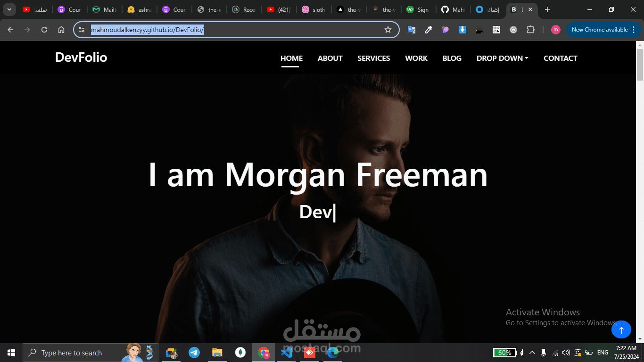Click the Chrome icon in the taskbar
The height and width of the screenshot is (362, 644).
tap(263, 353)
